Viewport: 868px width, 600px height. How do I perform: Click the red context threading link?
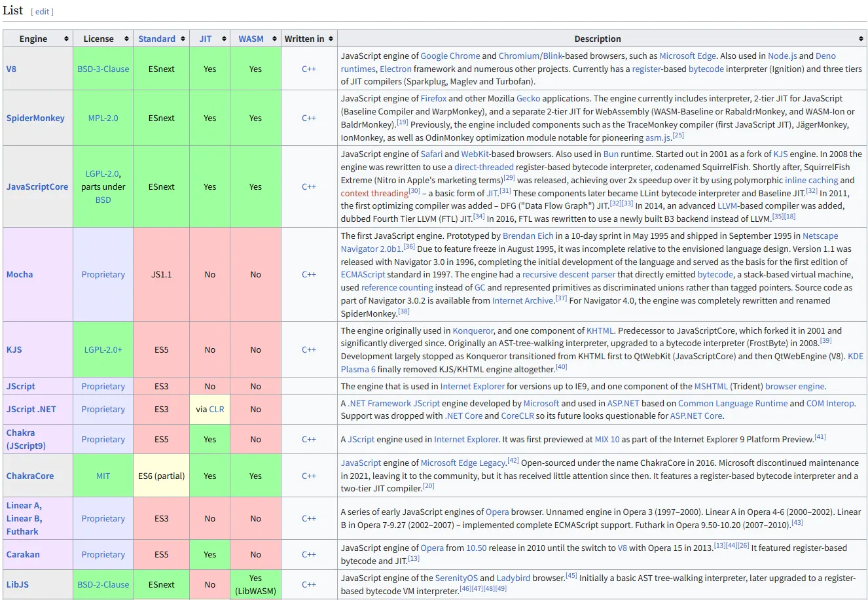374,194
